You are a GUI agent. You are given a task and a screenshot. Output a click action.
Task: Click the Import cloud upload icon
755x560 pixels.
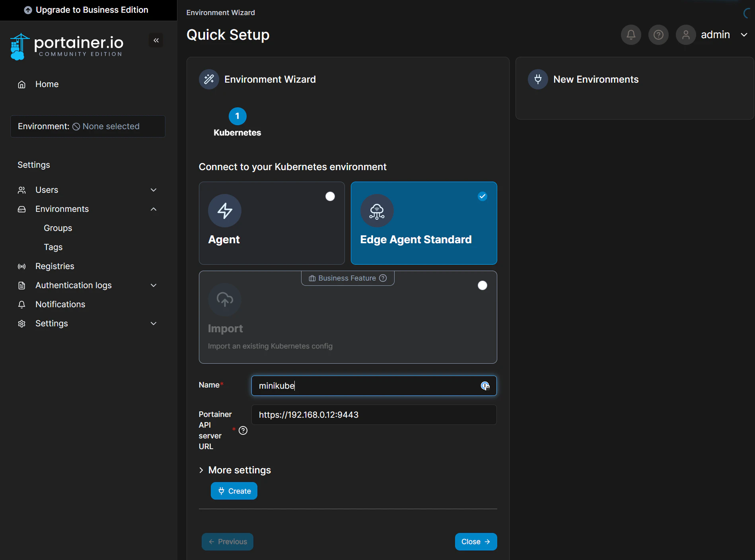tap(225, 300)
